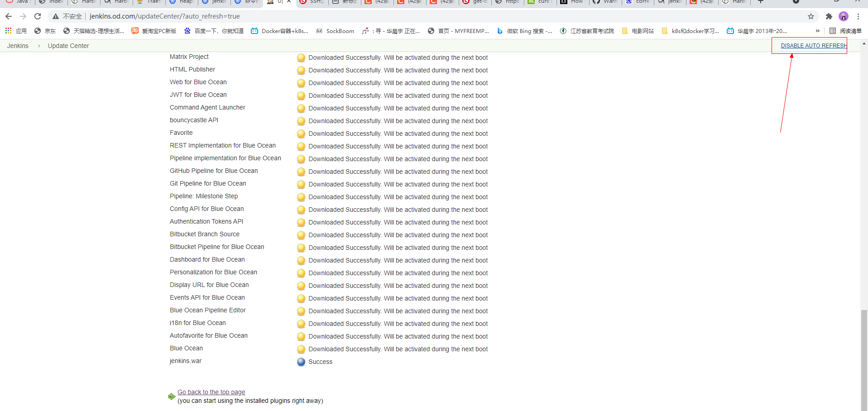Click the yellow ball for Command Agent Launcher
Screen dimensions: 868x411
coord(301,109)
